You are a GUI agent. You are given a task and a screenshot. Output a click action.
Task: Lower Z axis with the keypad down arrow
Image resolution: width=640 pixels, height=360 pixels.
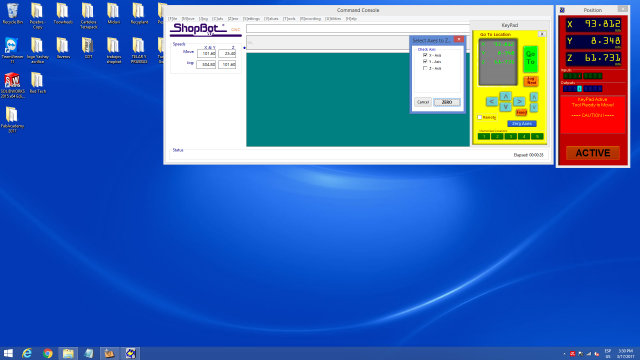coord(534,107)
